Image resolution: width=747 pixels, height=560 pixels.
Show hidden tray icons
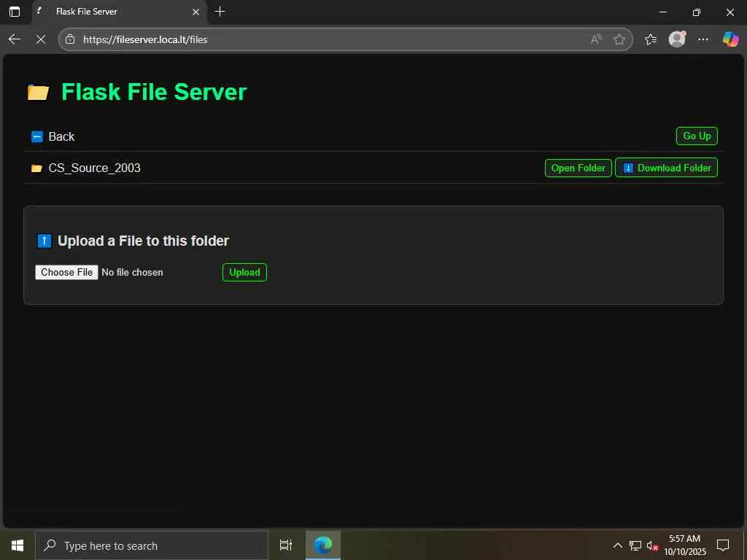tap(617, 545)
